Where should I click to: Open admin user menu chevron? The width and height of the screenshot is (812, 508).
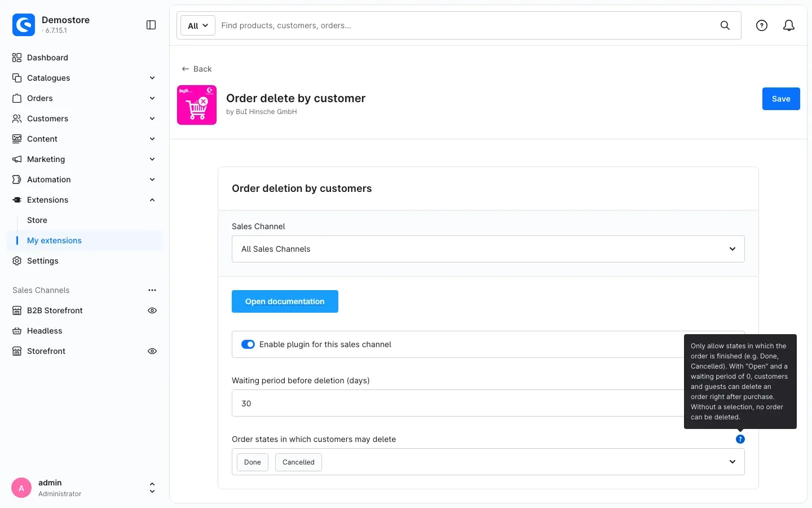[x=152, y=488]
